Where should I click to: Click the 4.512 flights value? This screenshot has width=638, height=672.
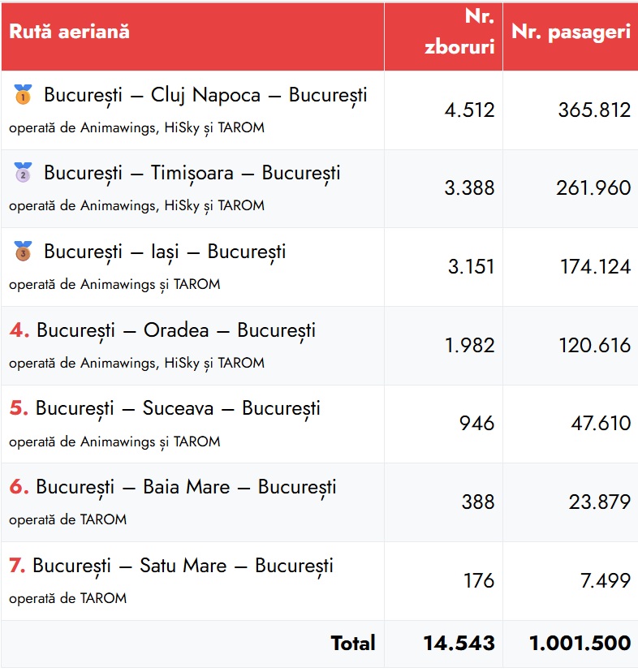[469, 110]
